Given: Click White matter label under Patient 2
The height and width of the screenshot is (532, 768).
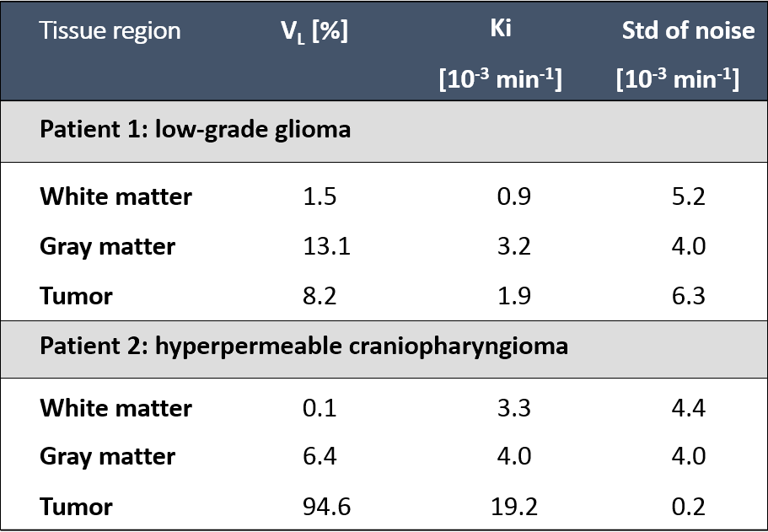Looking at the screenshot, I should [115, 408].
